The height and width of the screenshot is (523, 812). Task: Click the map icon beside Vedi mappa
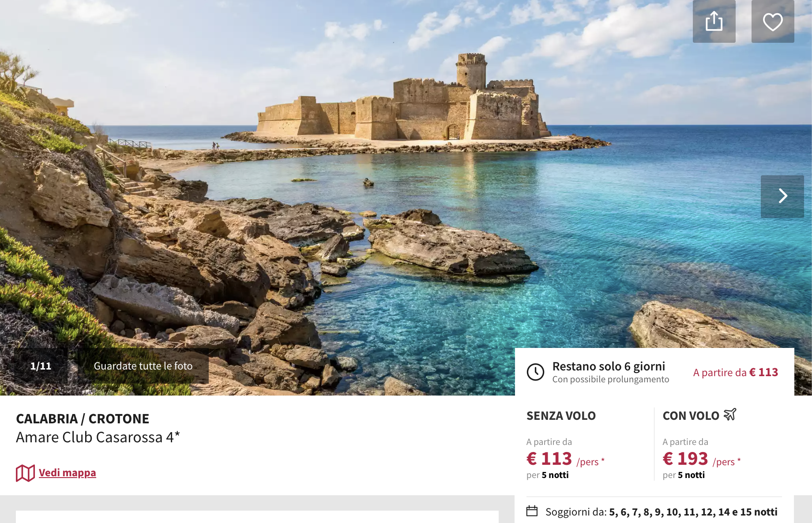click(25, 473)
